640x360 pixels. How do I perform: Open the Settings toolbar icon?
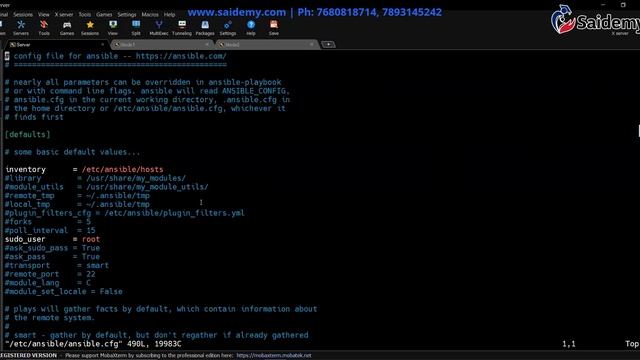coord(228,28)
